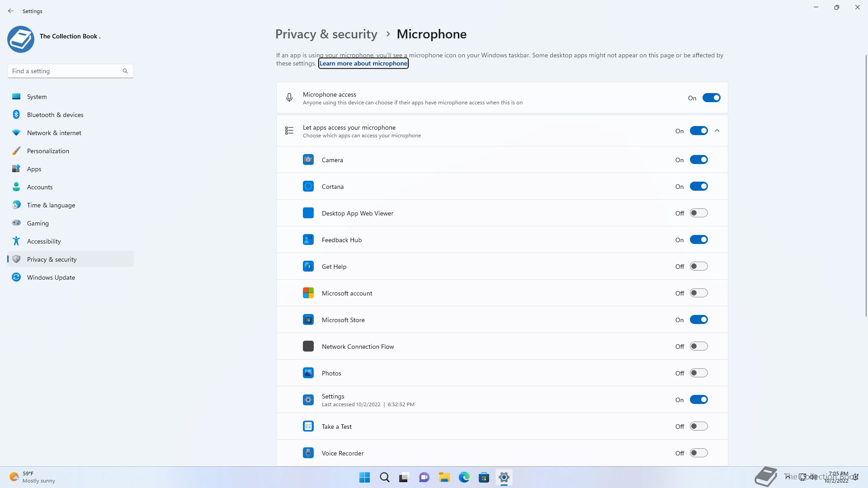Image resolution: width=868 pixels, height=488 pixels.
Task: Go to Gaming settings
Action: click(71, 223)
